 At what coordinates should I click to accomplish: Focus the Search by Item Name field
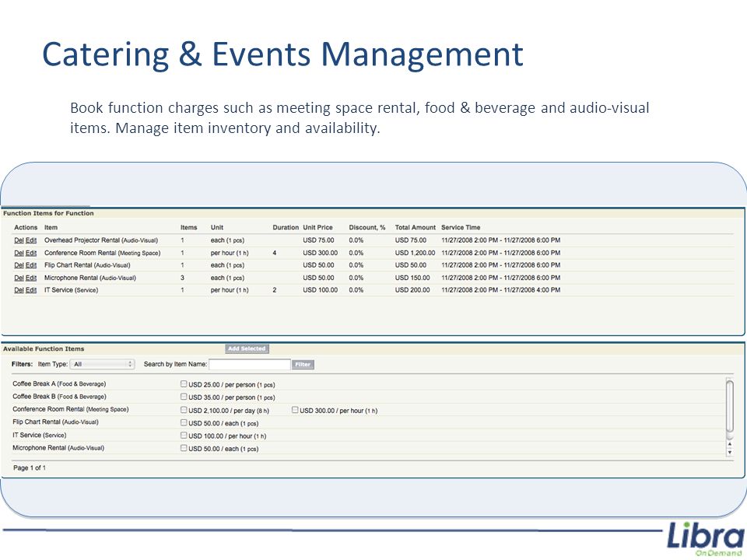[x=250, y=364]
